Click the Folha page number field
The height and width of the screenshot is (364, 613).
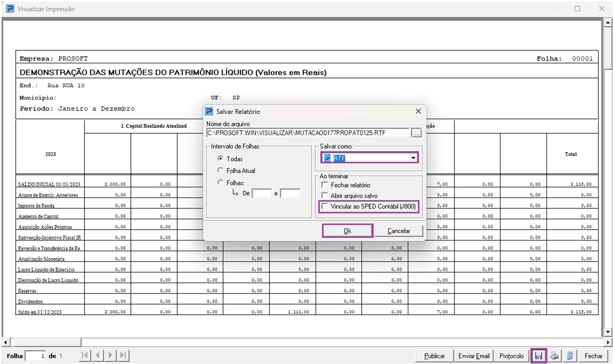[35, 356]
